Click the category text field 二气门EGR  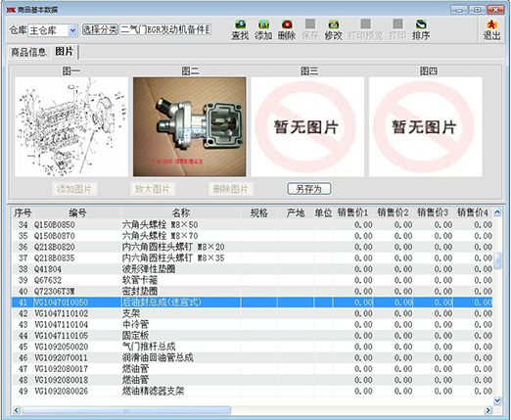165,29
